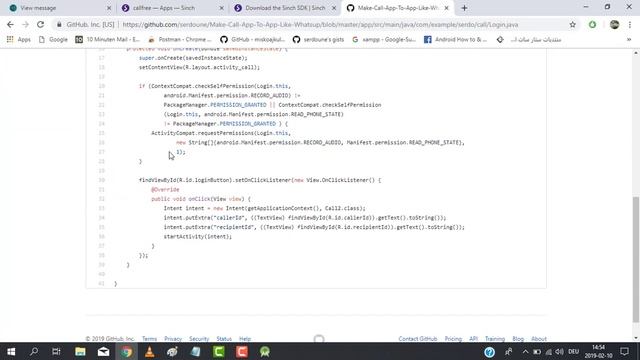Open a new browser tab
This screenshot has width=640, height=360.
464,8
